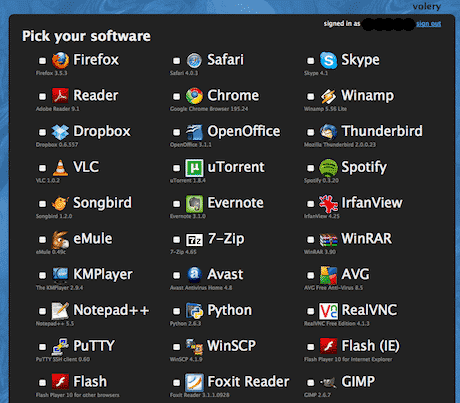Click the Songbird icon
The width and height of the screenshot is (460, 403).
[x=60, y=203]
